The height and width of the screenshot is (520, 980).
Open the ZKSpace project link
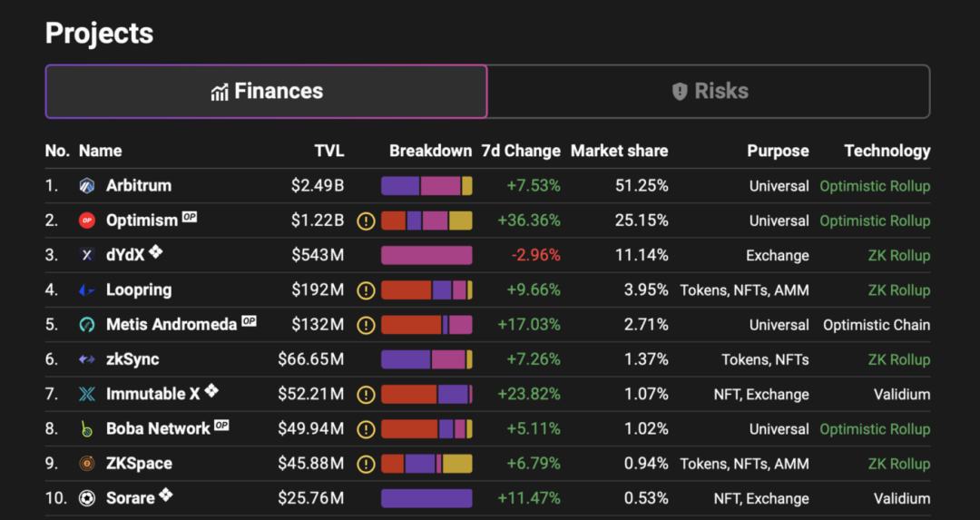(139, 464)
